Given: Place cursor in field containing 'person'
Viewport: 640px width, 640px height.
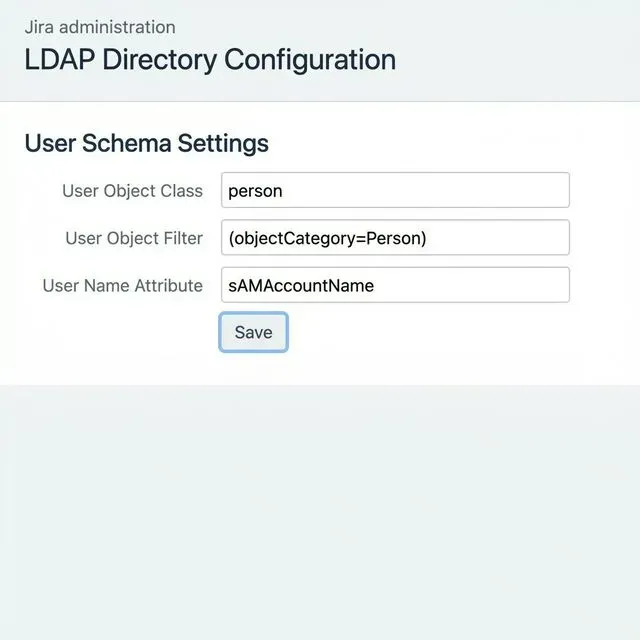Looking at the screenshot, I should [x=395, y=190].
